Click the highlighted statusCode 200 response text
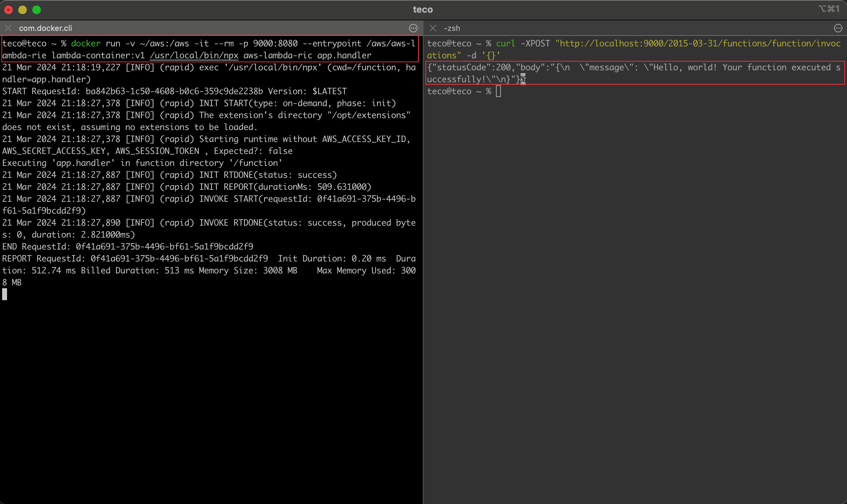This screenshot has height=504, width=847. pos(633,73)
